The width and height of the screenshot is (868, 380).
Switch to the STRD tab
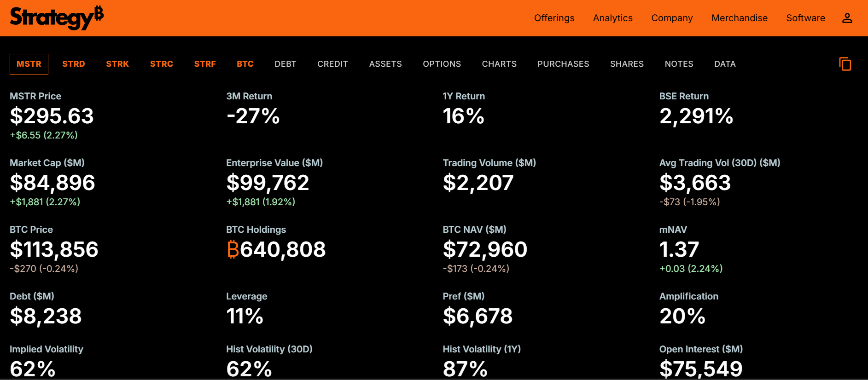(x=74, y=64)
